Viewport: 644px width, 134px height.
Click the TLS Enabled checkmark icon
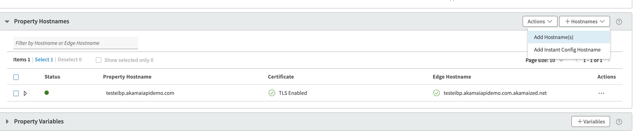tap(271, 93)
